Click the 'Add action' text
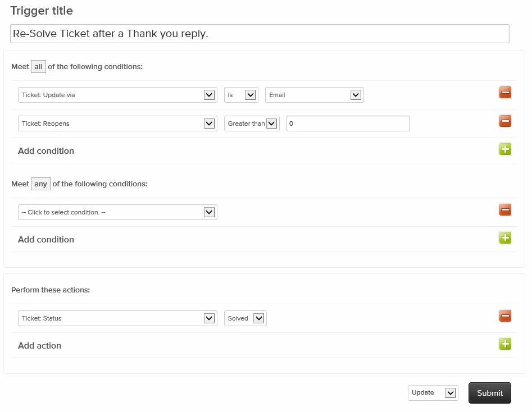Image resolution: width=532 pixels, height=412 pixels. click(x=39, y=346)
